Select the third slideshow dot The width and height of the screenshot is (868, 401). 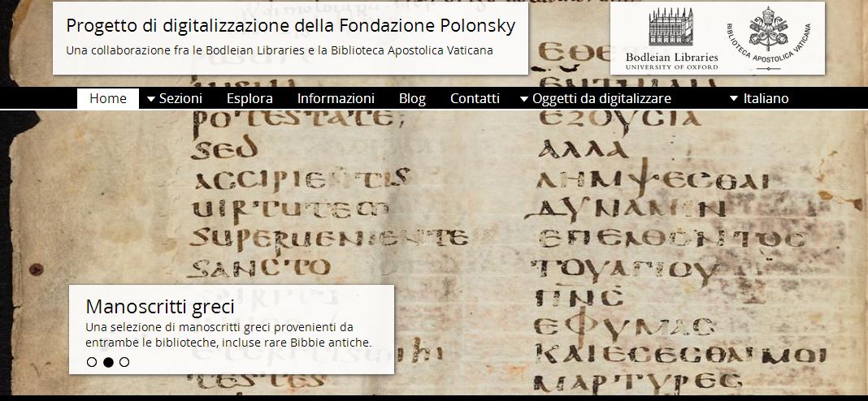tap(124, 362)
